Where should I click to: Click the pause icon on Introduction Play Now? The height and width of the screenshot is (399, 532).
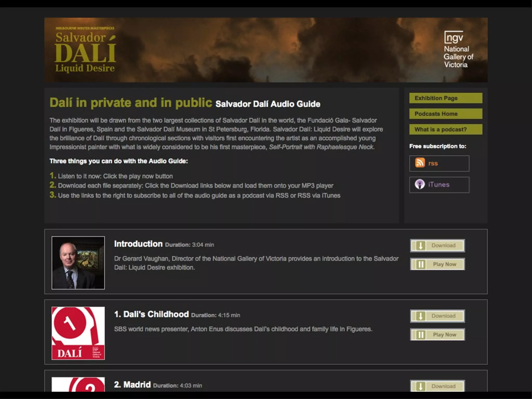pos(421,264)
